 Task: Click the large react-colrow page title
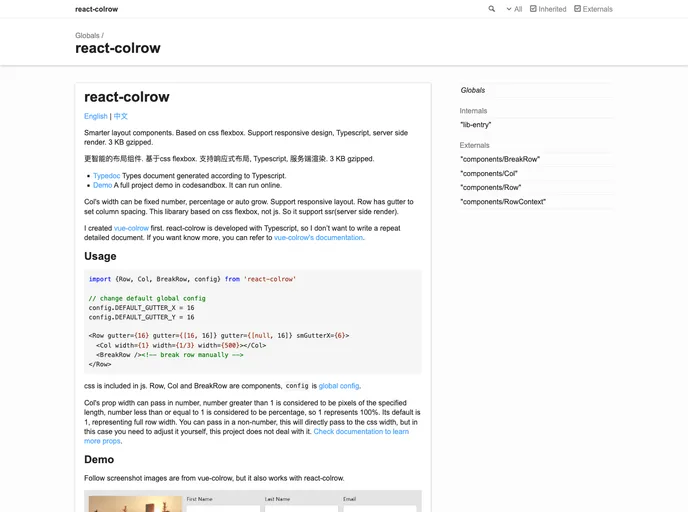click(118, 48)
